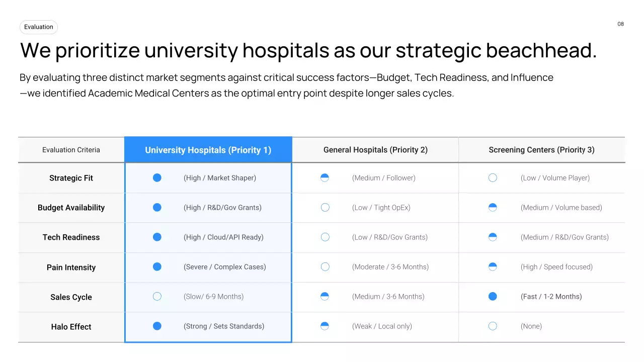This screenshot has height=362, width=644.
Task: Click the half-filled circle for General Hospitals Strategic Fit
Action: [325, 177]
